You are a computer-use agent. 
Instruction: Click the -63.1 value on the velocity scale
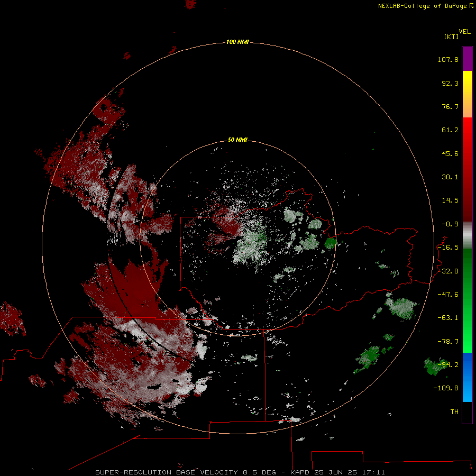pyautogui.click(x=448, y=318)
